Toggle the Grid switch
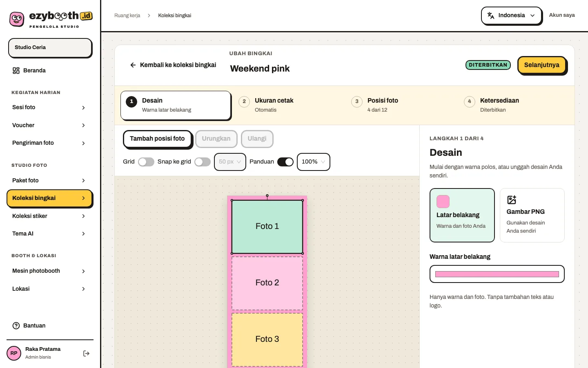The height and width of the screenshot is (368, 588). click(x=146, y=162)
